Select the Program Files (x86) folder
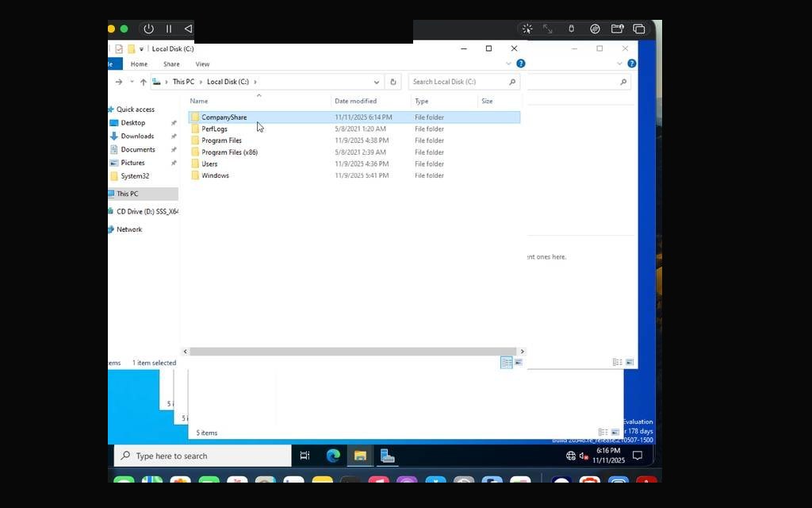The image size is (812, 508). coord(229,152)
